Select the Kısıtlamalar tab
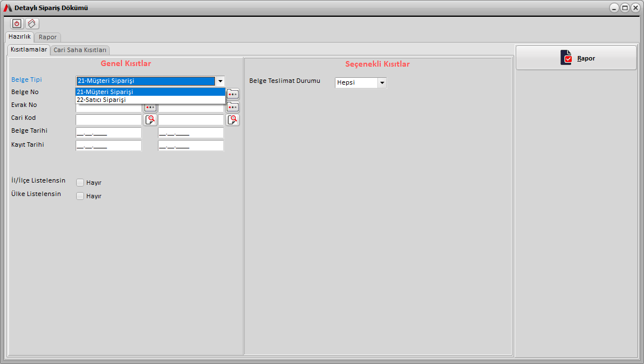Viewport: 644px width, 364px height. 29,49
